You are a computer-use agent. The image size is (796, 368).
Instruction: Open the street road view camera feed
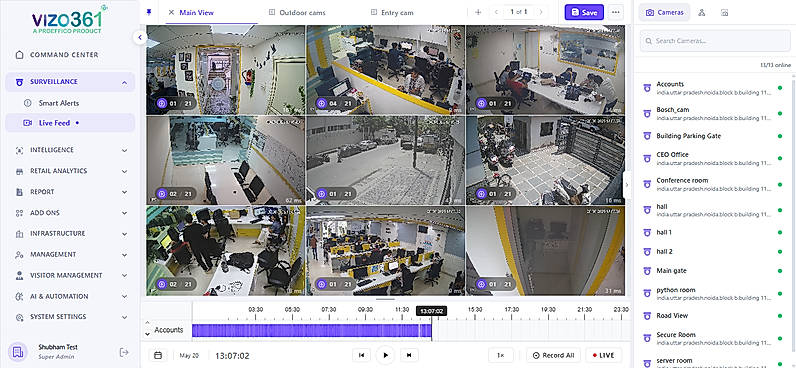385,160
